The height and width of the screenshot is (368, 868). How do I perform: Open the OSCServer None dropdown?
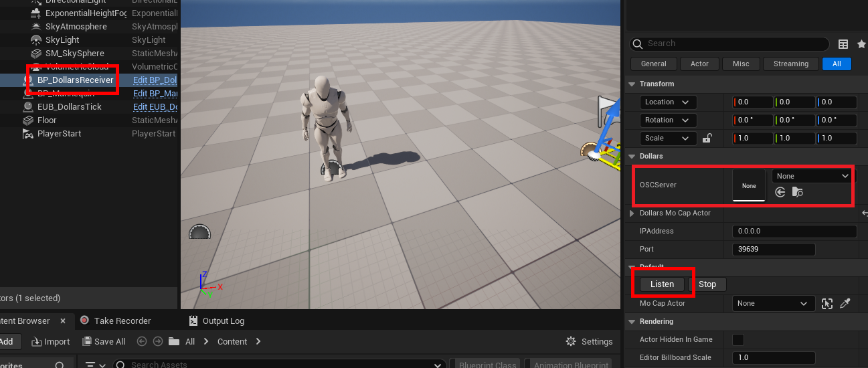[x=812, y=176]
